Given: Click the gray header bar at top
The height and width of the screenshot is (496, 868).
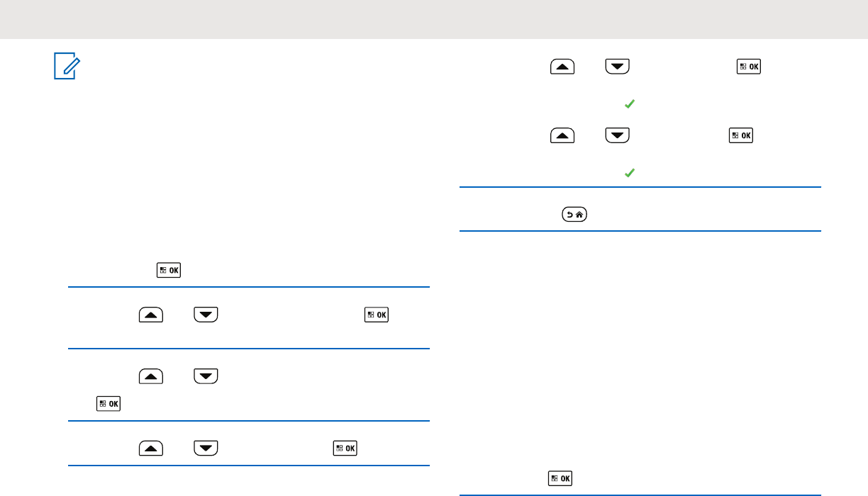Looking at the screenshot, I should [x=434, y=19].
